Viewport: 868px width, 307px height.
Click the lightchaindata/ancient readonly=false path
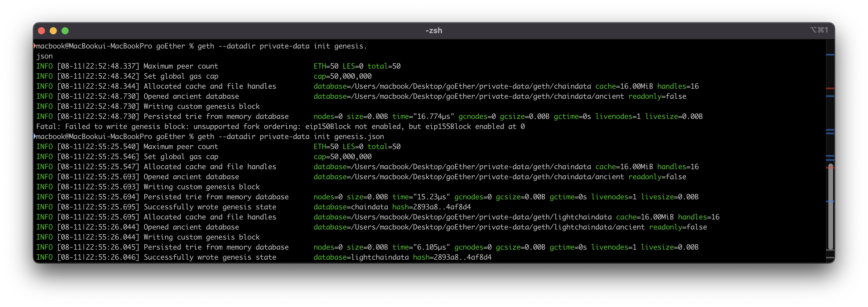pyautogui.click(x=510, y=227)
